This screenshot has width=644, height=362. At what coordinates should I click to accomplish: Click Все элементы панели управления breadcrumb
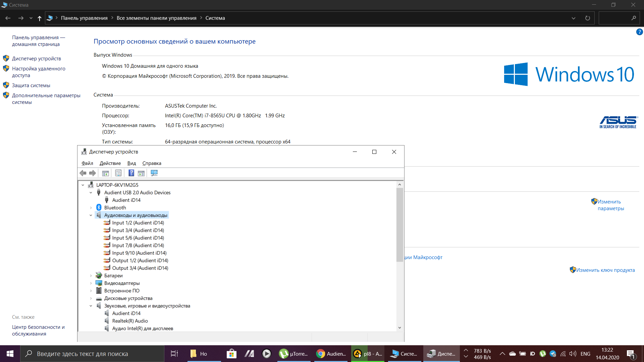(x=156, y=18)
